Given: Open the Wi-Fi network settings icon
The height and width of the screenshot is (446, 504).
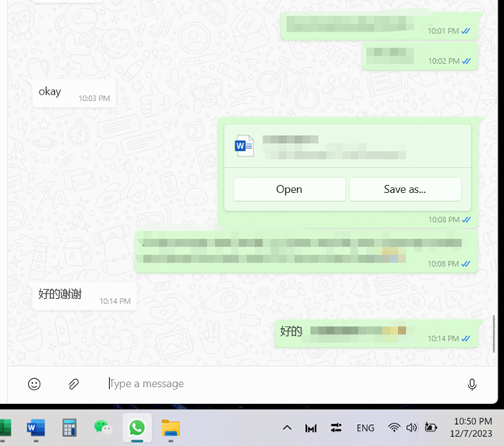Looking at the screenshot, I should click(394, 427).
